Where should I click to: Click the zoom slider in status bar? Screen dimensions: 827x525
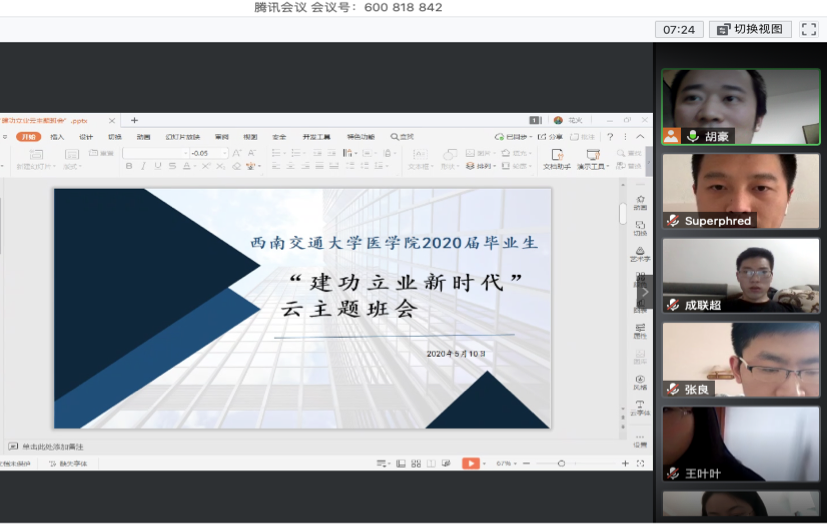click(x=561, y=463)
